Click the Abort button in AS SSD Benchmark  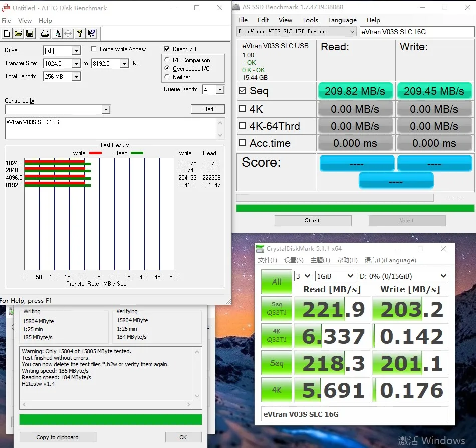[x=407, y=220]
